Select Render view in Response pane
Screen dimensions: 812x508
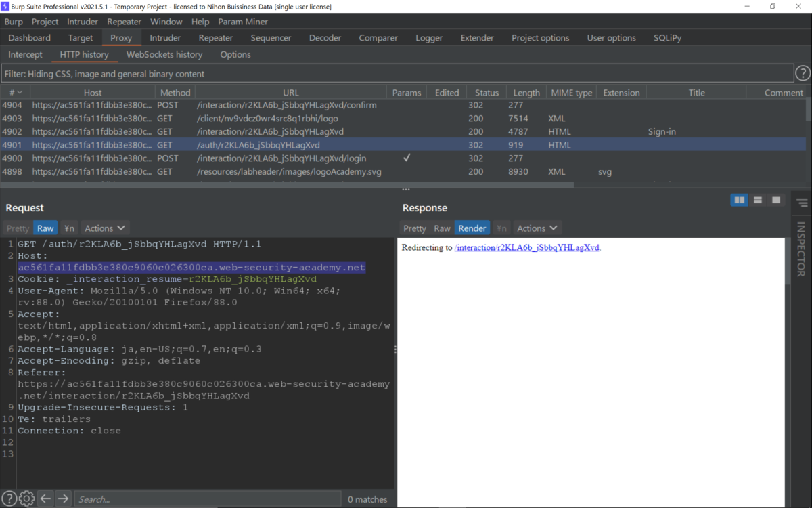[x=472, y=228]
